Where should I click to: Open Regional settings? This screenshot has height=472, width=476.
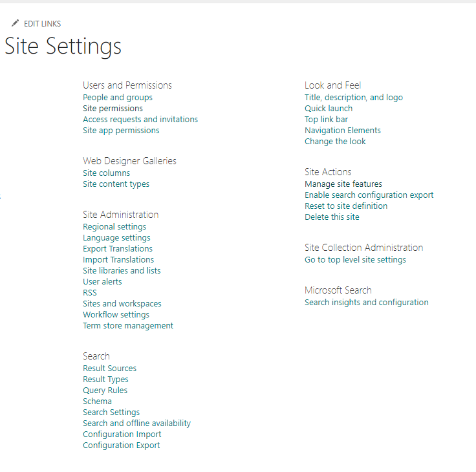[x=114, y=227]
